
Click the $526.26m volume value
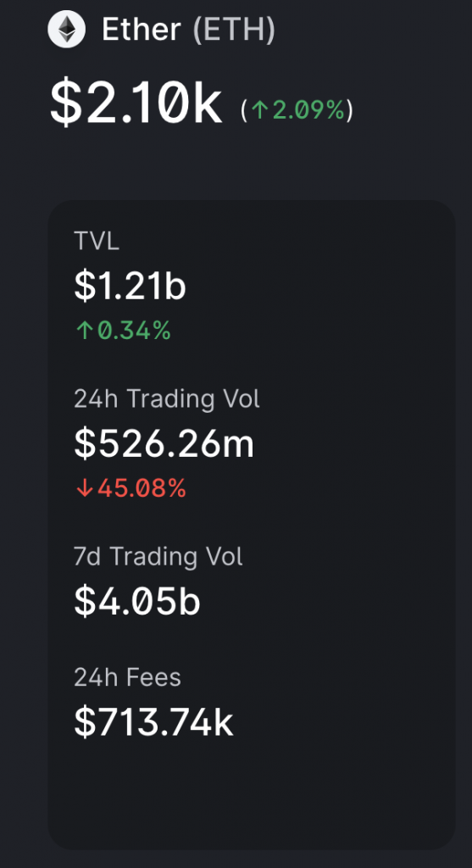point(164,444)
